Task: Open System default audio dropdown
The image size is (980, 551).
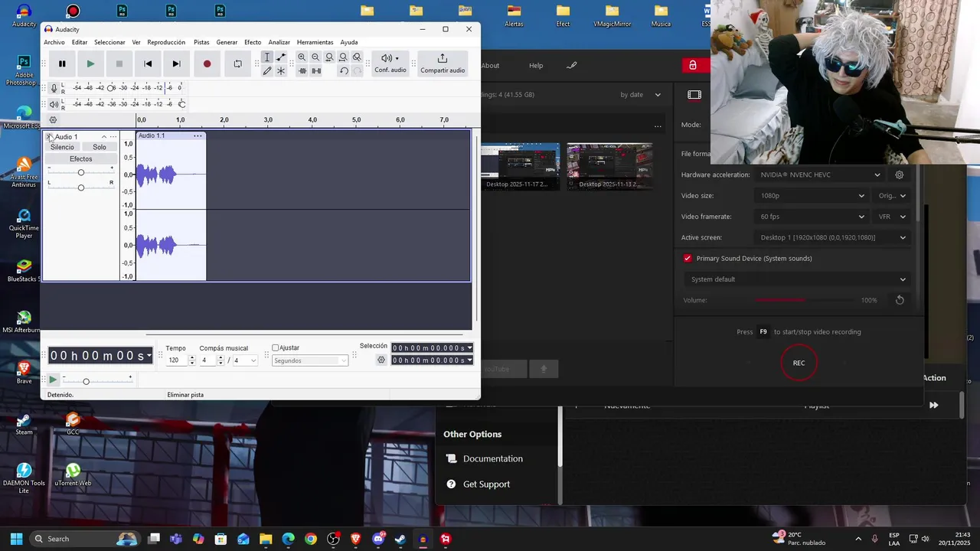Action: [x=797, y=279]
